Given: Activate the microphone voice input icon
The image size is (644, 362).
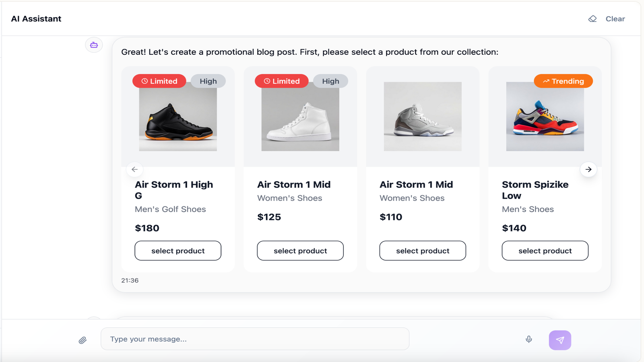Looking at the screenshot, I should 528,339.
